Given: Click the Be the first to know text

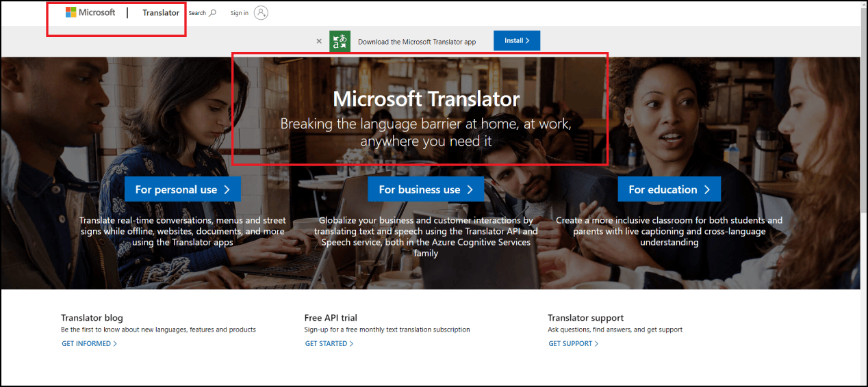Looking at the screenshot, I should 158,330.
